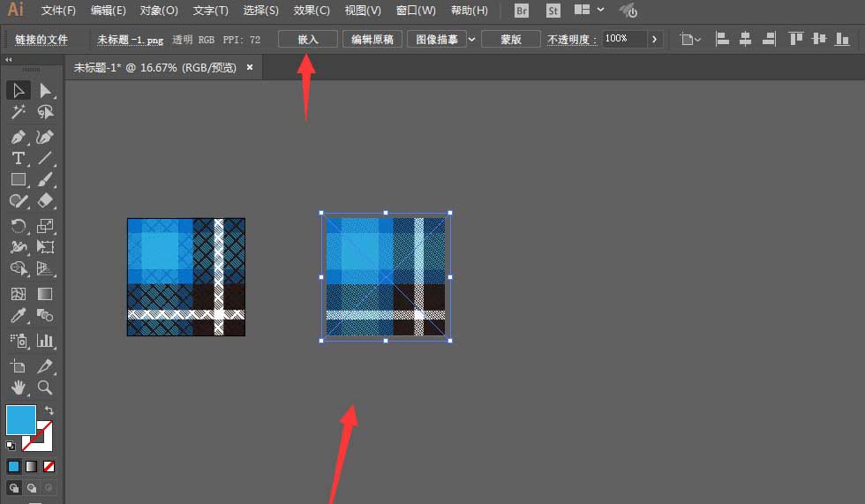Viewport: 865px width, 504px height.
Task: Open the 对象(O) menu
Action: pos(159,11)
